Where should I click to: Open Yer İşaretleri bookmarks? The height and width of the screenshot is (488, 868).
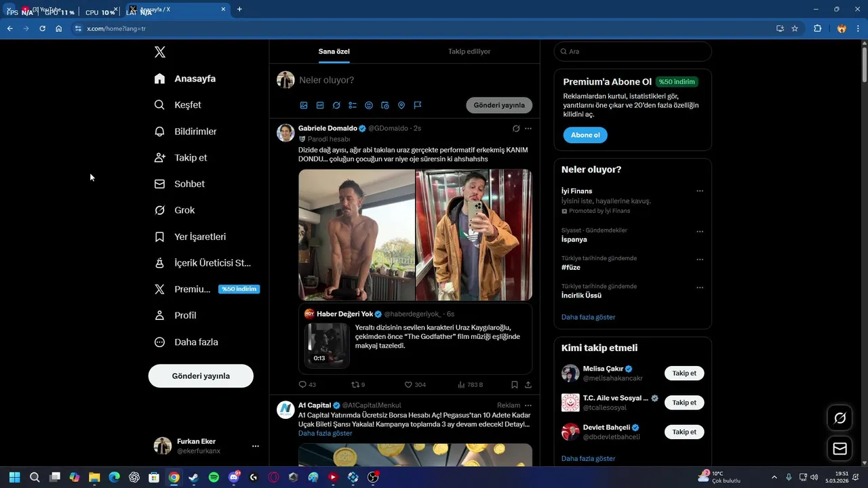tap(190, 237)
